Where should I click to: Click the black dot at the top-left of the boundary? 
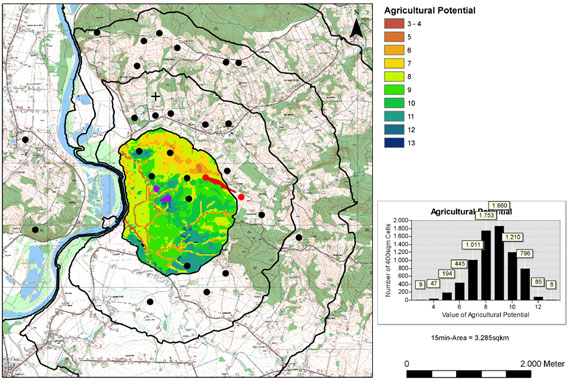[x=97, y=32]
